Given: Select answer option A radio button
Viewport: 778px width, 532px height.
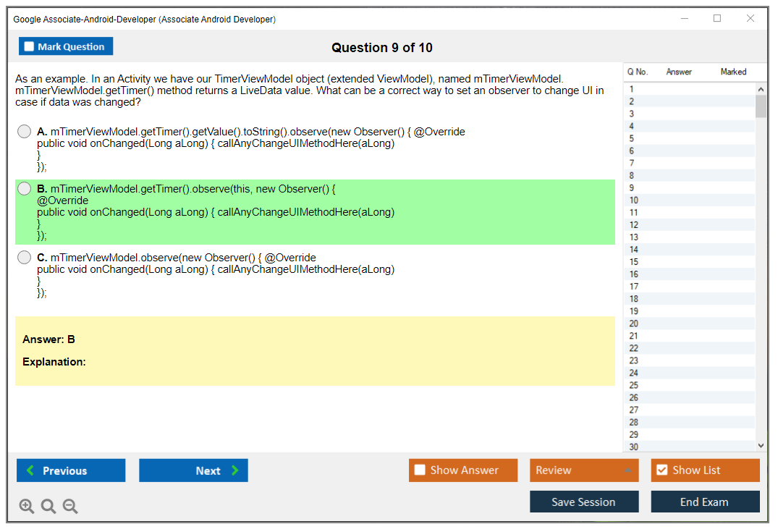Looking at the screenshot, I should [25, 132].
